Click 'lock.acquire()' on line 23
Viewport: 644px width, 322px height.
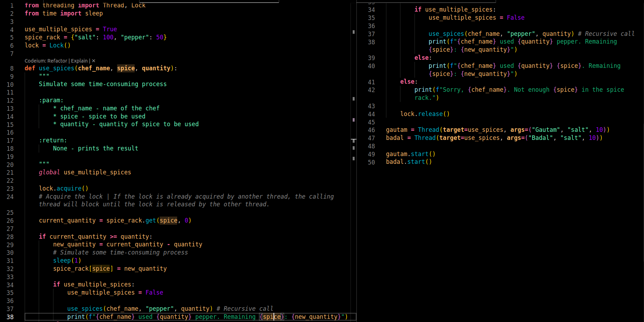[x=64, y=188]
